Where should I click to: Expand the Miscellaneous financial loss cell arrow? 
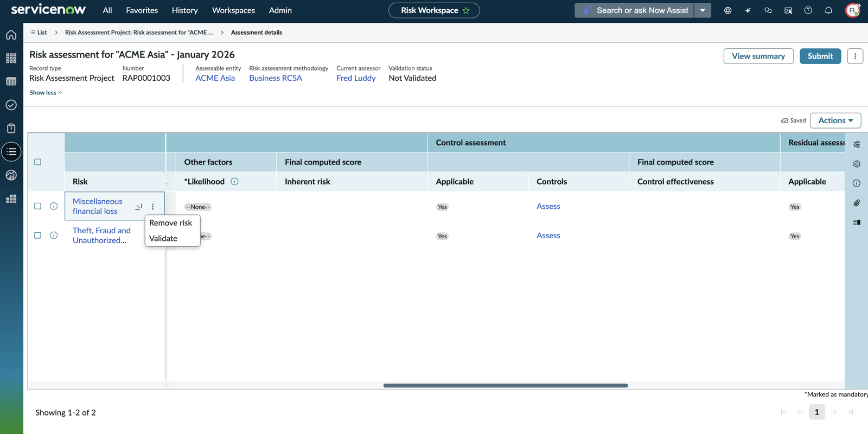[139, 207]
